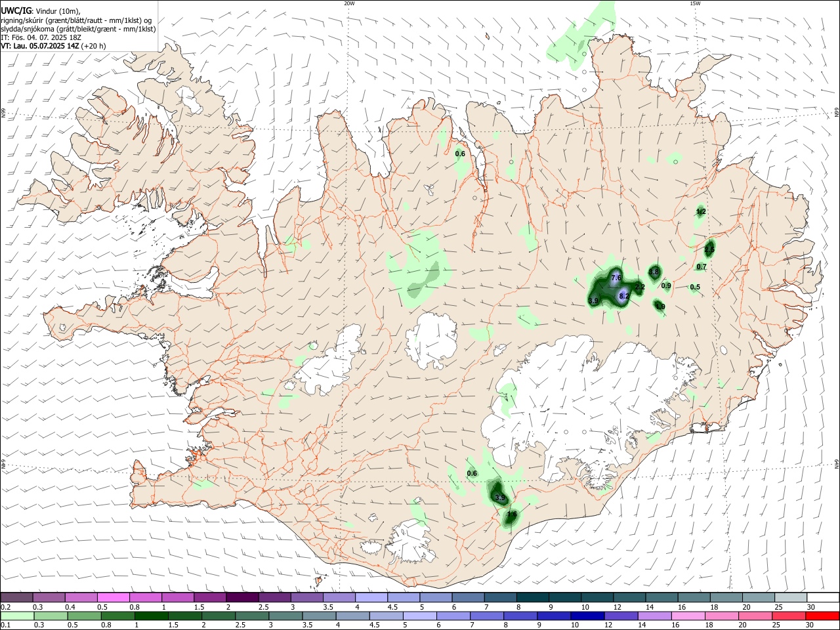Image resolution: width=840 pixels, height=630 pixels.
Task: Click the 2.2 precipitation value on the map
Action: pyautogui.click(x=640, y=287)
